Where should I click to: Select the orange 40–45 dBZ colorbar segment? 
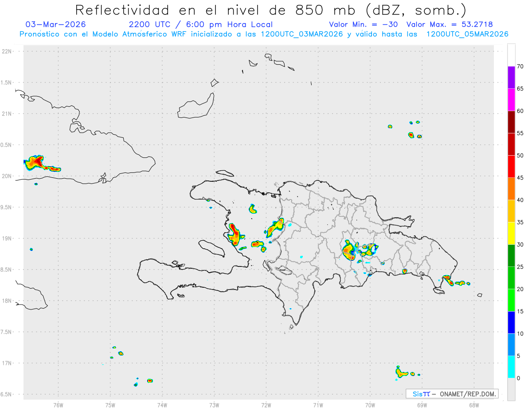tap(511, 189)
